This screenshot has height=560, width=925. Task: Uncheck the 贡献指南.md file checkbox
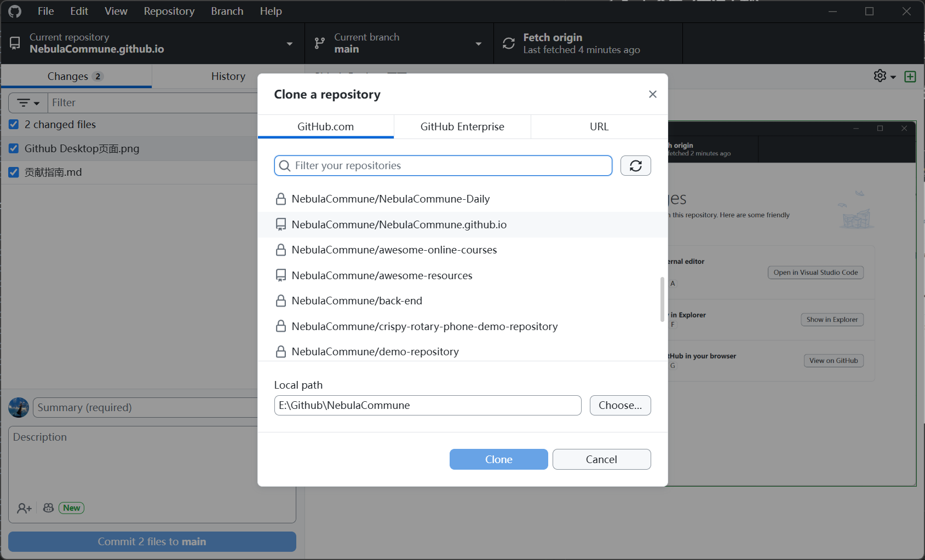(x=14, y=172)
